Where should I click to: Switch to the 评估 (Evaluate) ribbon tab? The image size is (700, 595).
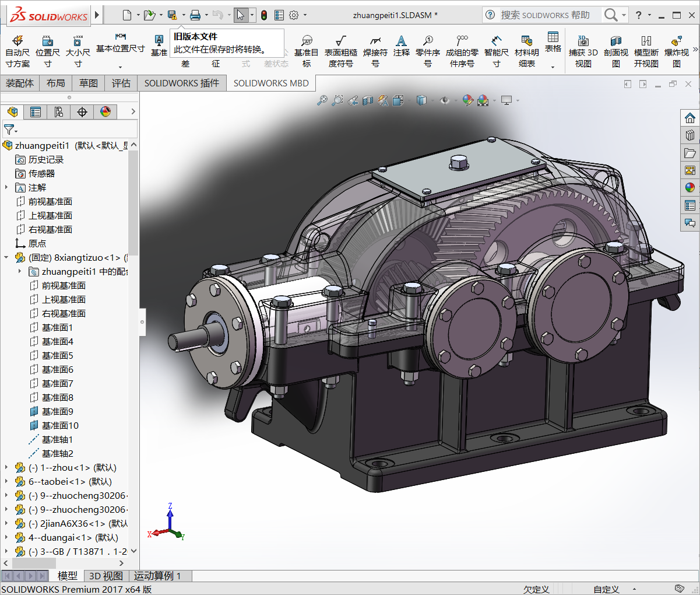(x=121, y=83)
